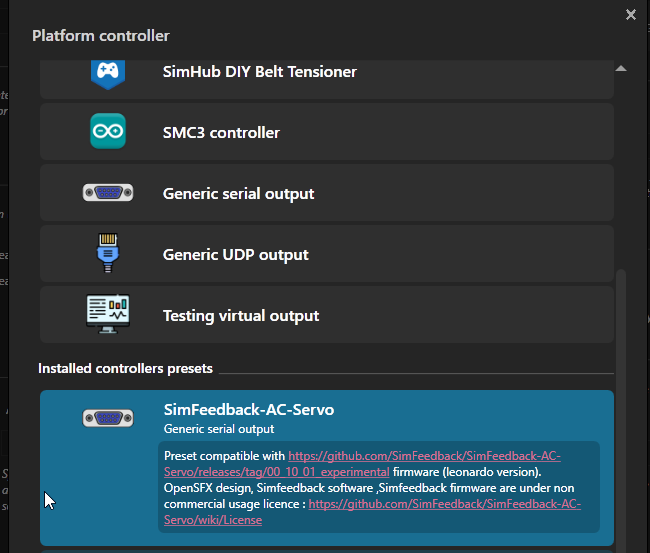
Task: Click the SMC3 controller Arduino icon
Action: [108, 132]
